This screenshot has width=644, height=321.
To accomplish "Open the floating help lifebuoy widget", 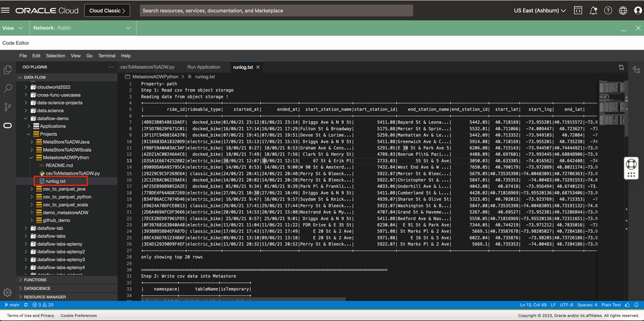I will pyautogui.click(x=632, y=168).
